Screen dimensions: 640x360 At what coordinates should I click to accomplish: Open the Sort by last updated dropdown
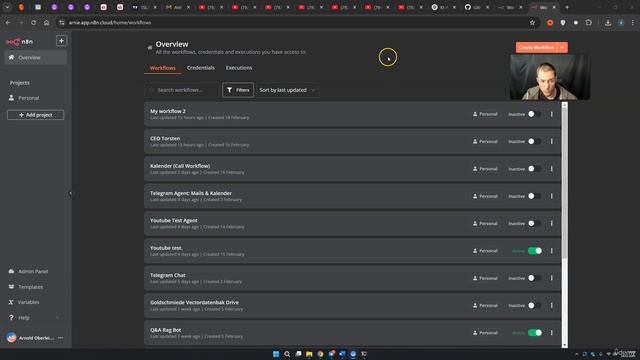point(287,90)
